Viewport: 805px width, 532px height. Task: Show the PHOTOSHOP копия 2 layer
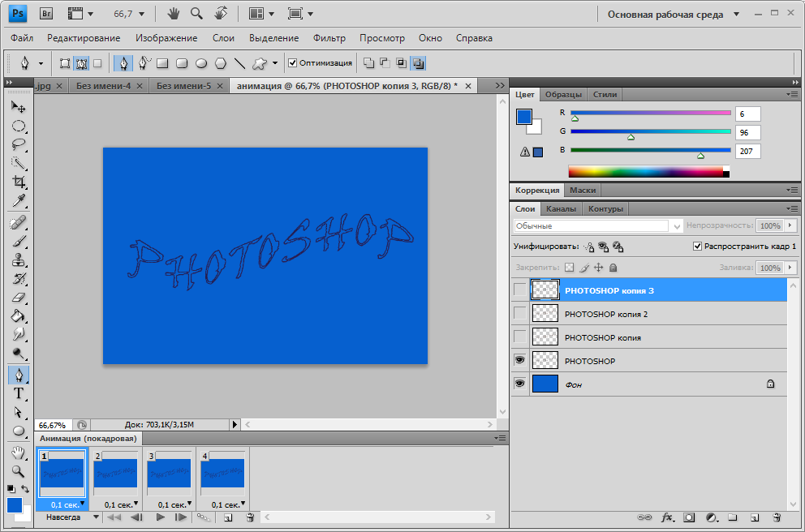coord(519,314)
